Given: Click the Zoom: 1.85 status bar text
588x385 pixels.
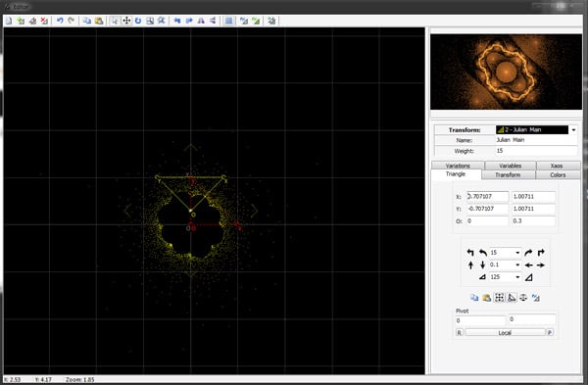Looking at the screenshot, I should point(80,380).
